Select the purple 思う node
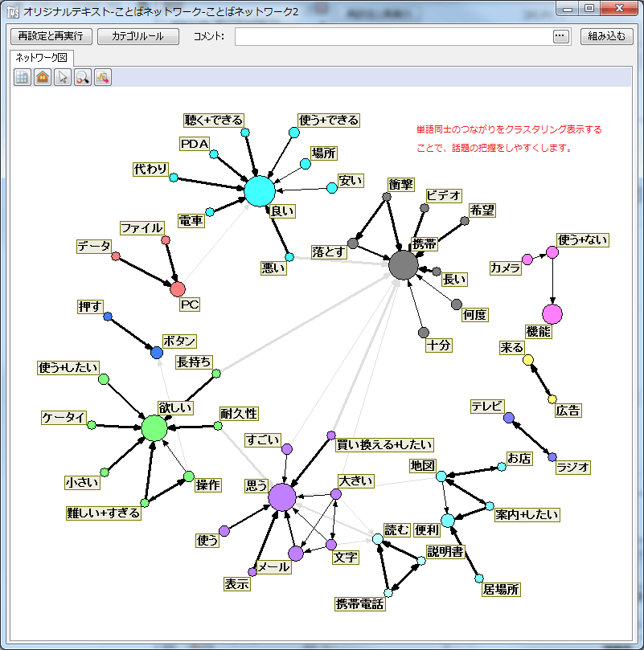 [x=282, y=496]
